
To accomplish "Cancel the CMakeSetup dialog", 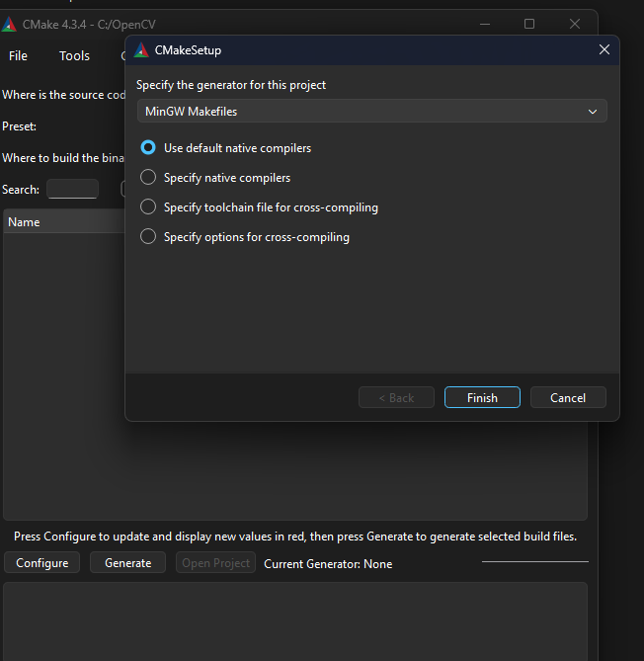I will coord(568,397).
